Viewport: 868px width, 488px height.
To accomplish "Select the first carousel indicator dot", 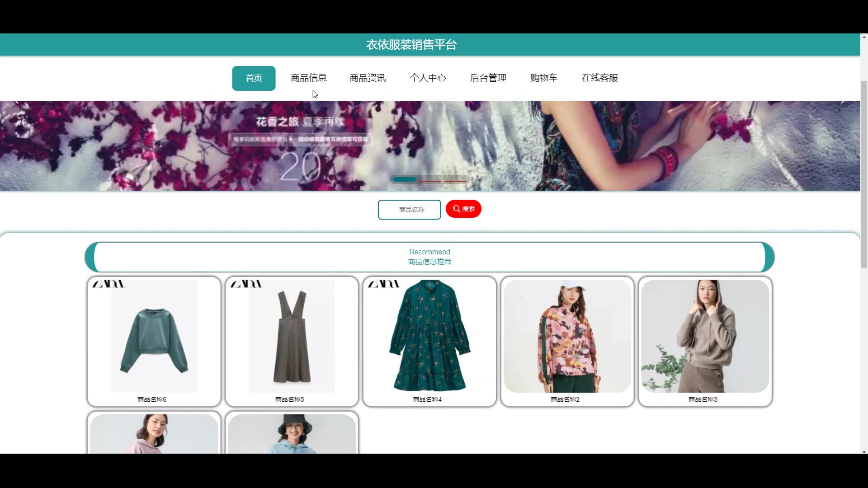I will pos(404,180).
